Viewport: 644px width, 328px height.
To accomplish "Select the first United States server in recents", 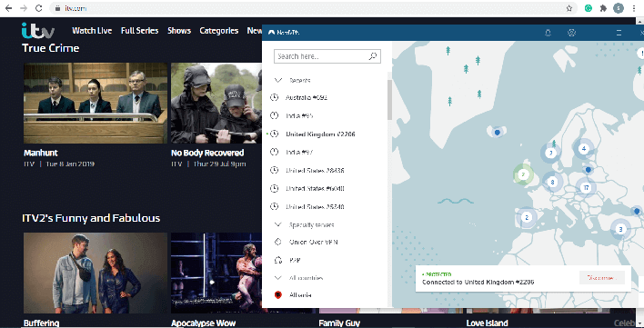I will [315, 170].
